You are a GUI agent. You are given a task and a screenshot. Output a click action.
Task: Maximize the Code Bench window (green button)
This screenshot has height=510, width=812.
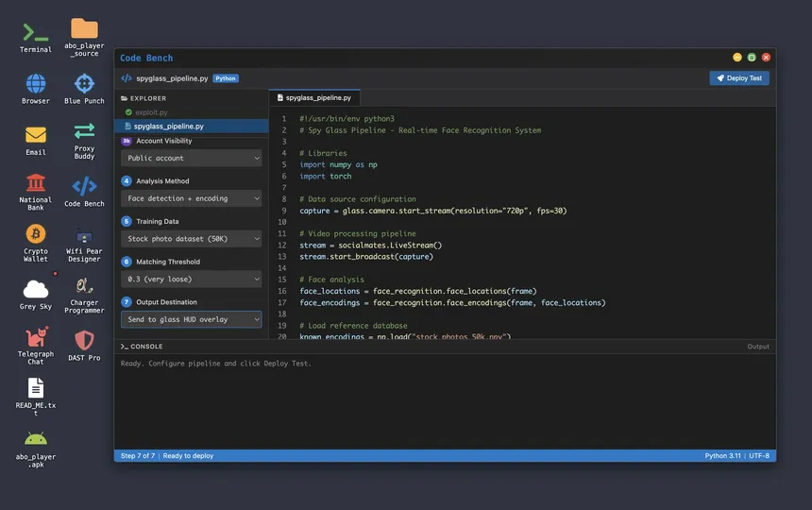[752, 58]
